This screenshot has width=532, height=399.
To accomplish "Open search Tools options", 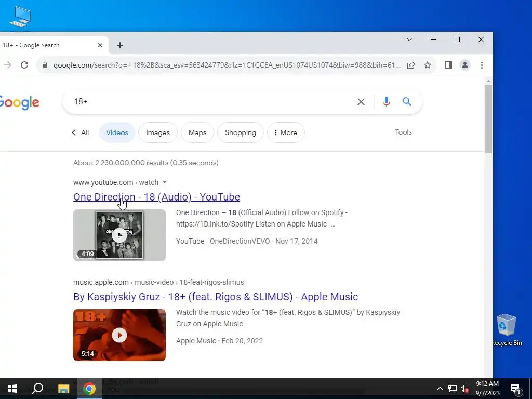I will (403, 132).
